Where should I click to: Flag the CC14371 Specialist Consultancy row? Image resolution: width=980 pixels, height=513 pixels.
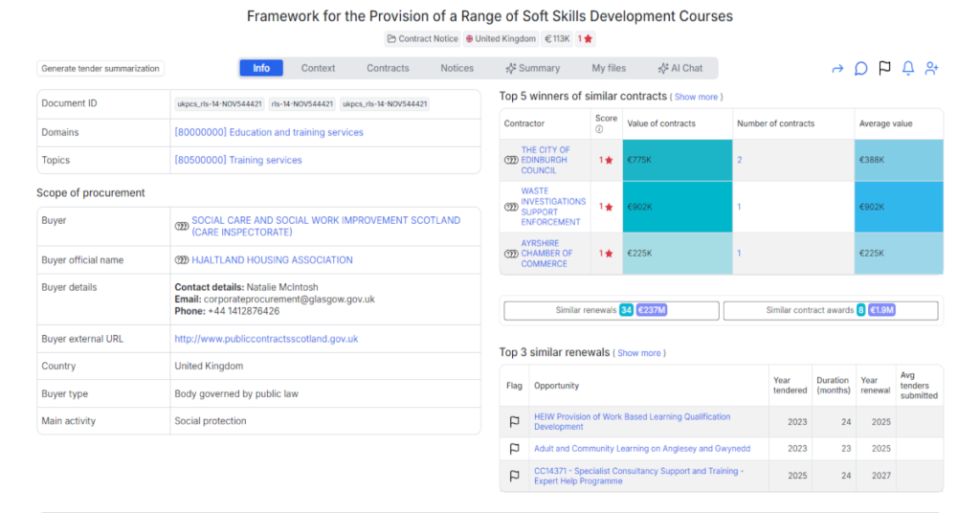514,476
